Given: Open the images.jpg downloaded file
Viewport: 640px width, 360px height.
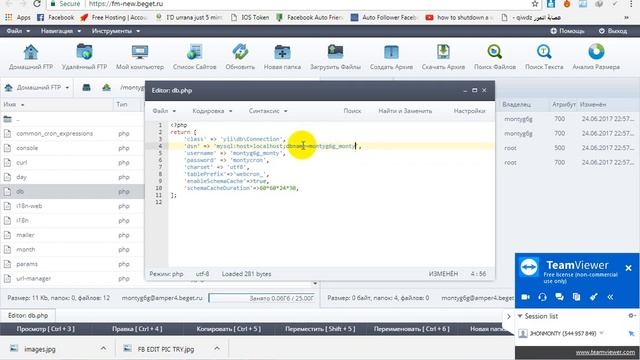Looking at the screenshot, I should point(40,349).
